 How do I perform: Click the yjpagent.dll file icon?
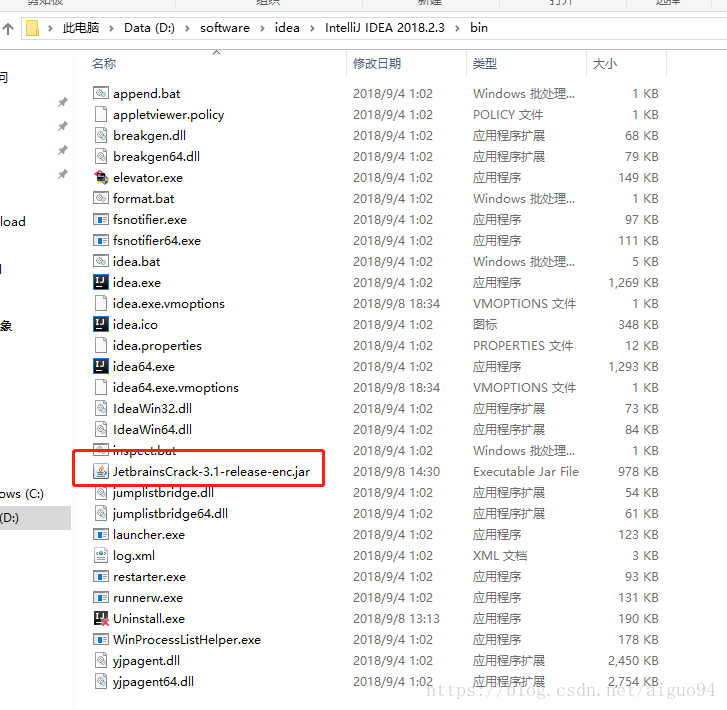coord(101,660)
